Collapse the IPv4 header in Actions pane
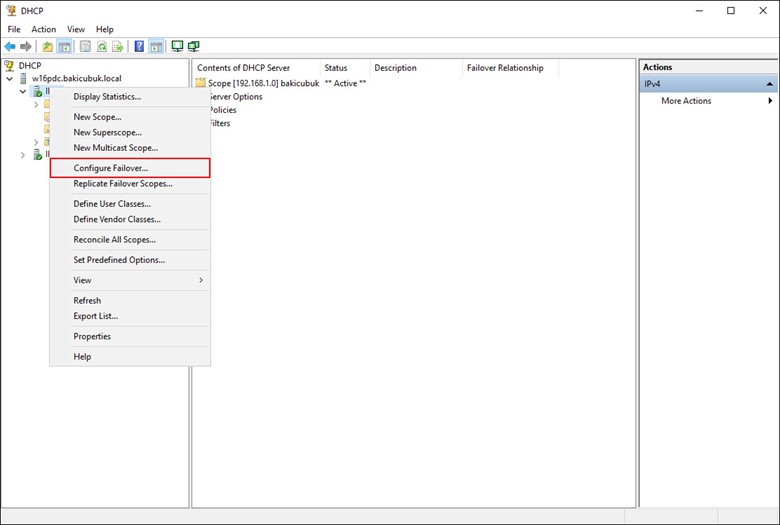This screenshot has height=525, width=780. (770, 85)
